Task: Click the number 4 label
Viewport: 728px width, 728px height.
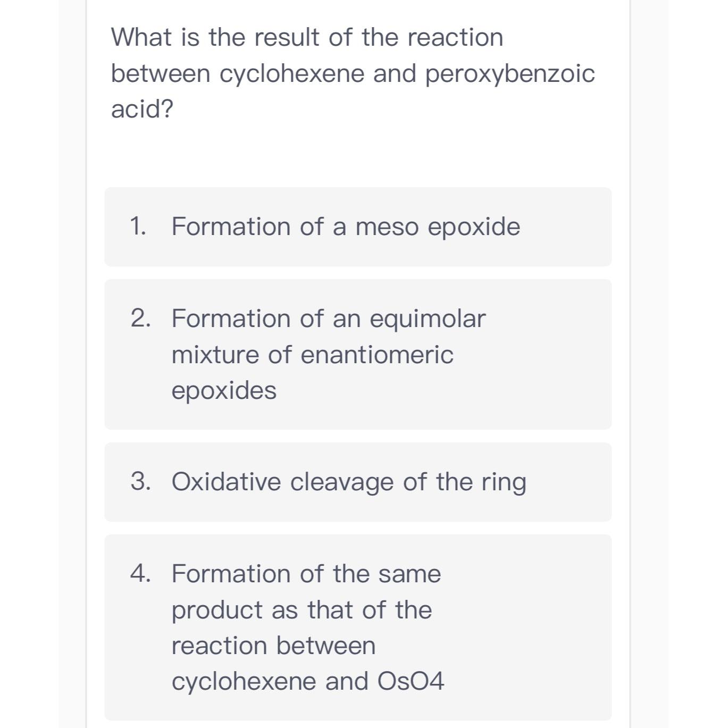Action: coord(140,573)
